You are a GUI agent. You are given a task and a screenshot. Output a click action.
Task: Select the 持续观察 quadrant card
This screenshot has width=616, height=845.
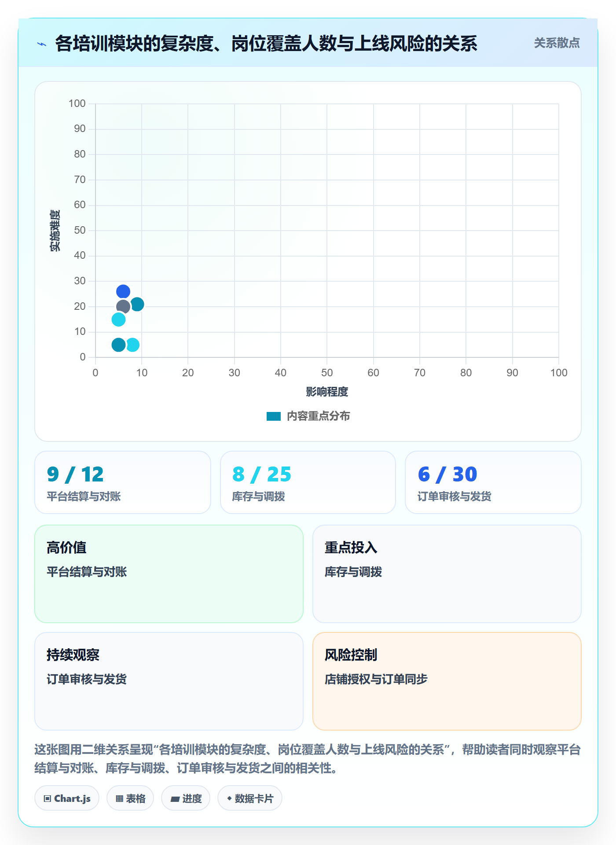pyautogui.click(x=169, y=681)
